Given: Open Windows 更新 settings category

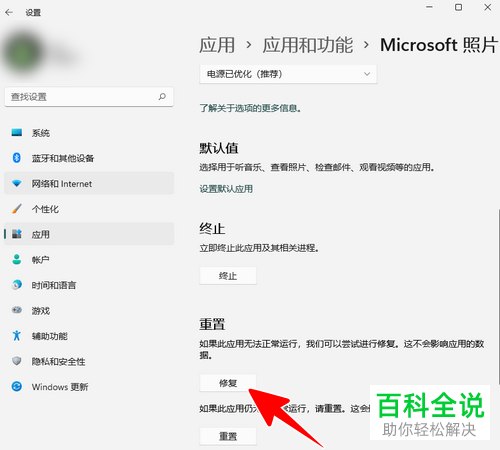Looking at the screenshot, I should [89, 387].
